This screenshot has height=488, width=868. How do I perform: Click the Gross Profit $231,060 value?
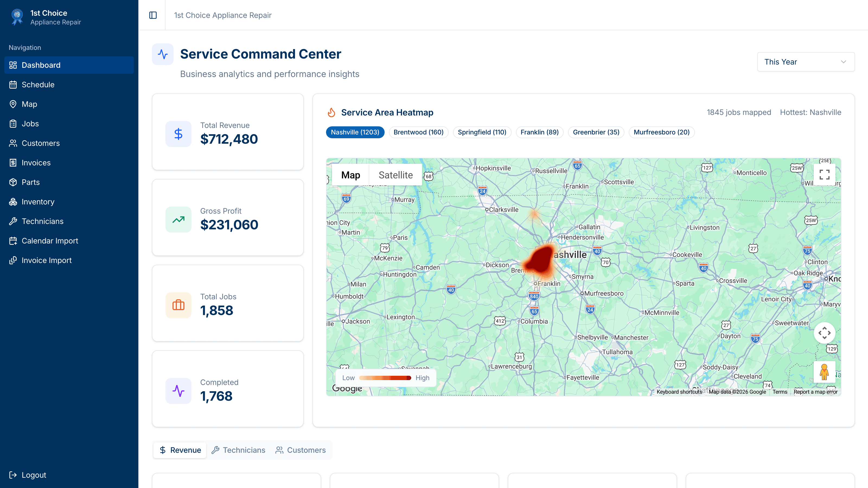(229, 225)
